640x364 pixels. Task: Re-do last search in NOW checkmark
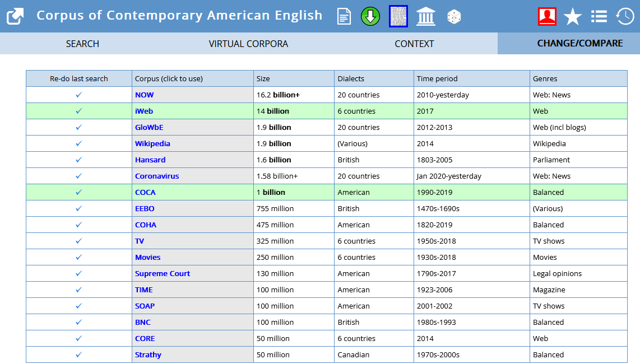click(79, 95)
